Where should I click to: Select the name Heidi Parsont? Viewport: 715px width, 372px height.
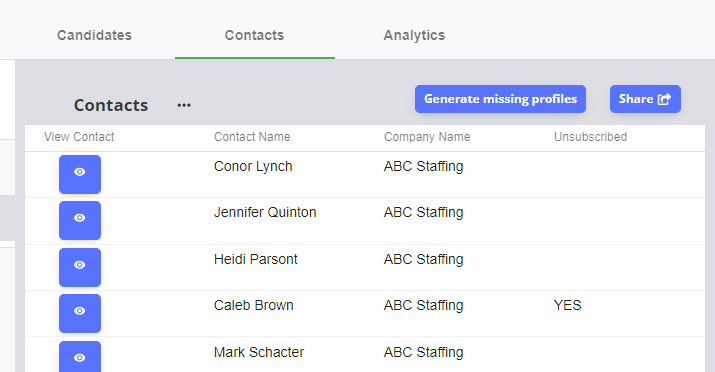pos(256,259)
